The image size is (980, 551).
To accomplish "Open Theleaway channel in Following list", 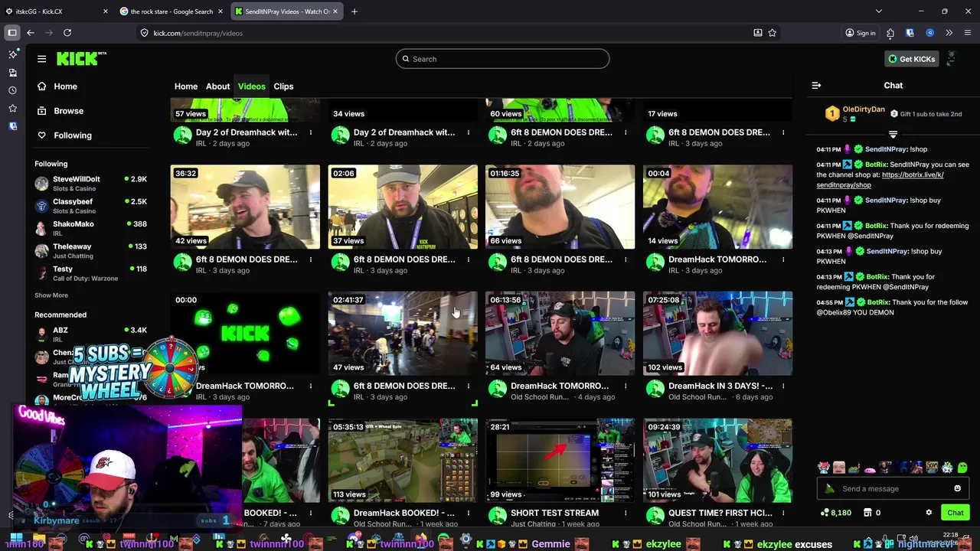I will click(90, 250).
